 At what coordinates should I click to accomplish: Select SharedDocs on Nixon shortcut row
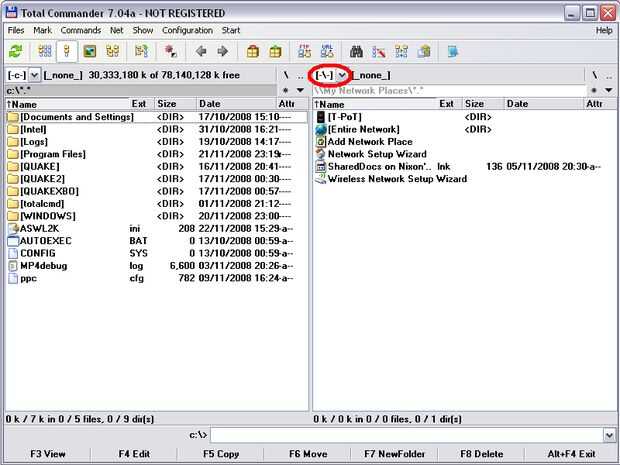[464, 166]
